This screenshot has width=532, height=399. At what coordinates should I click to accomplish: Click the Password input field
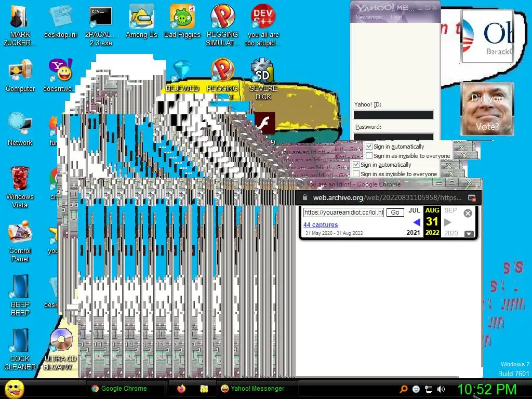tap(393, 137)
